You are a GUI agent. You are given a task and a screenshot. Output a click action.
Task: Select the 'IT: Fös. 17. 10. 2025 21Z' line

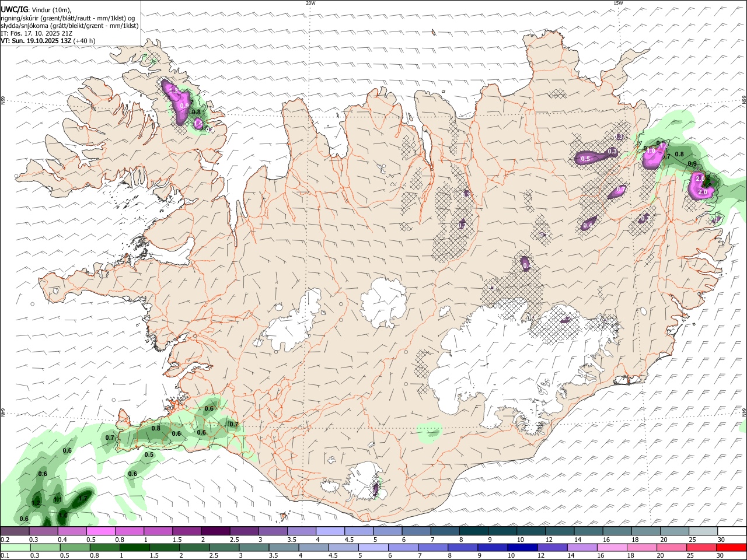point(37,33)
